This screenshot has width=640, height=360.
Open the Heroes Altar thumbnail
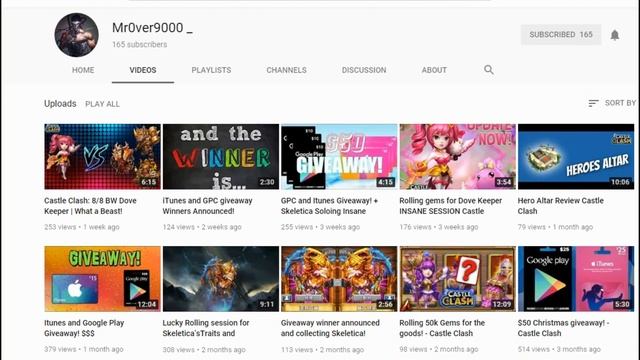[576, 157]
